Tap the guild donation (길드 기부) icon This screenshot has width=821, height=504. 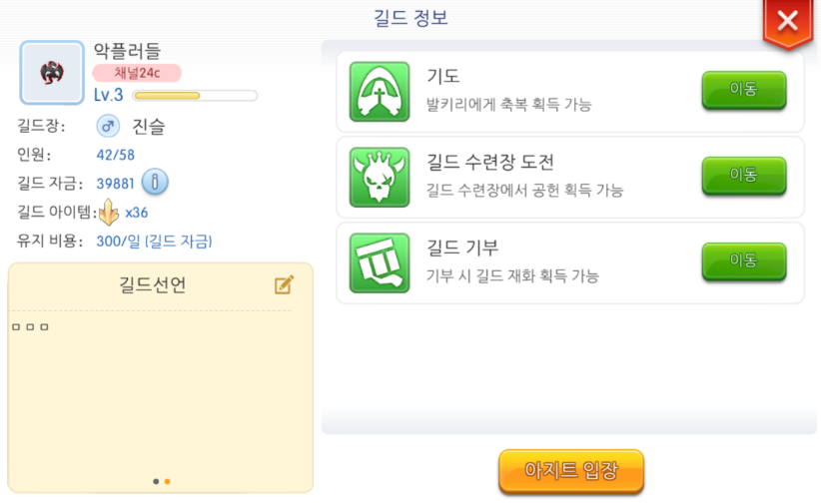point(380,262)
